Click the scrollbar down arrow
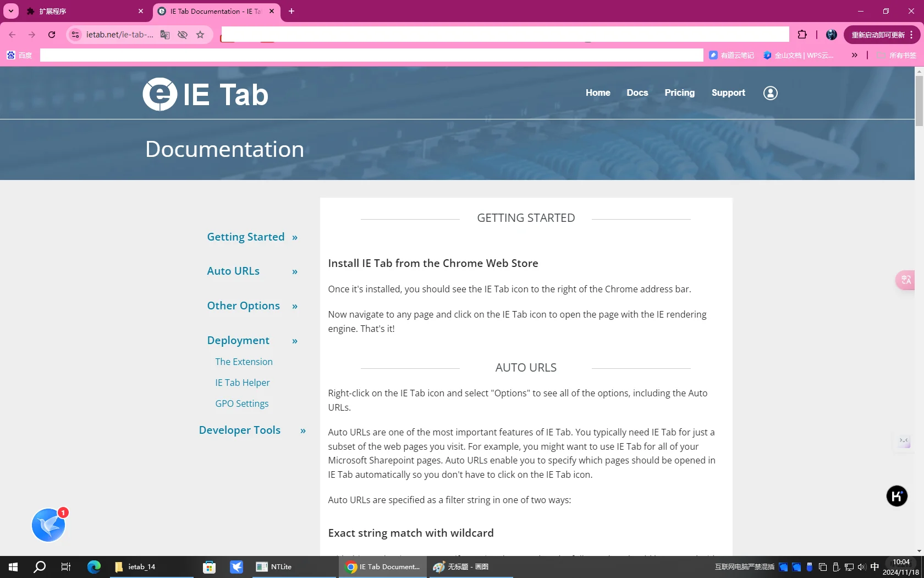 pos(919,551)
